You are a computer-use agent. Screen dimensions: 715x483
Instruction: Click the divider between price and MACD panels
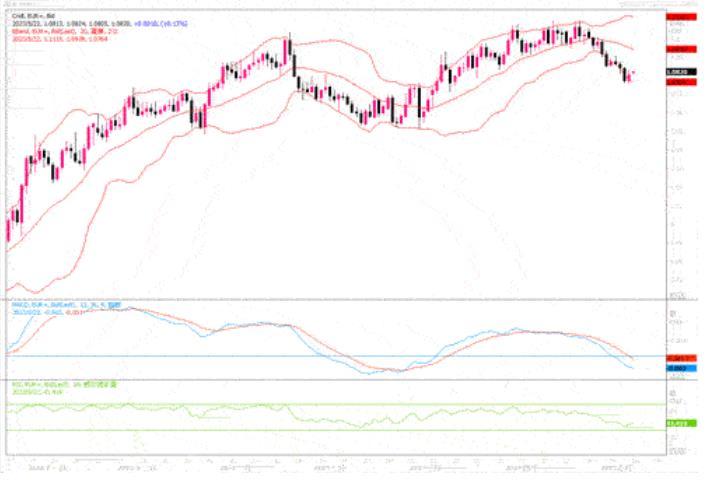(x=330, y=298)
